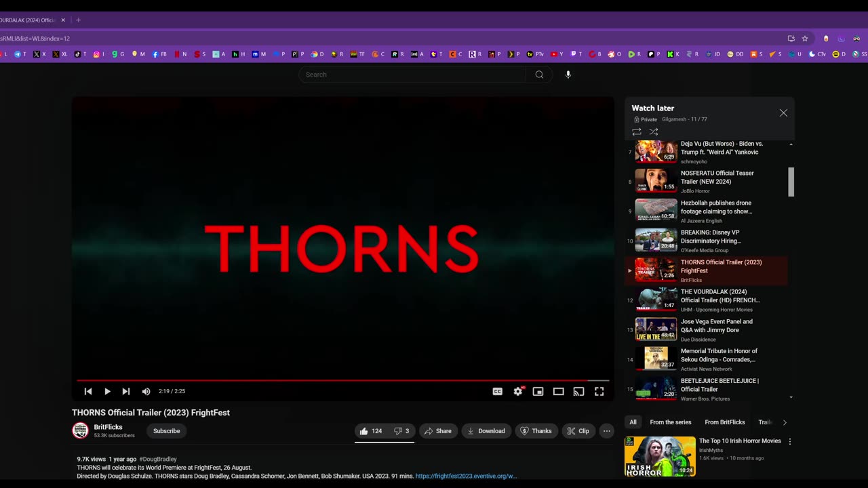
Task: Click into the YouTube search field
Action: point(412,75)
